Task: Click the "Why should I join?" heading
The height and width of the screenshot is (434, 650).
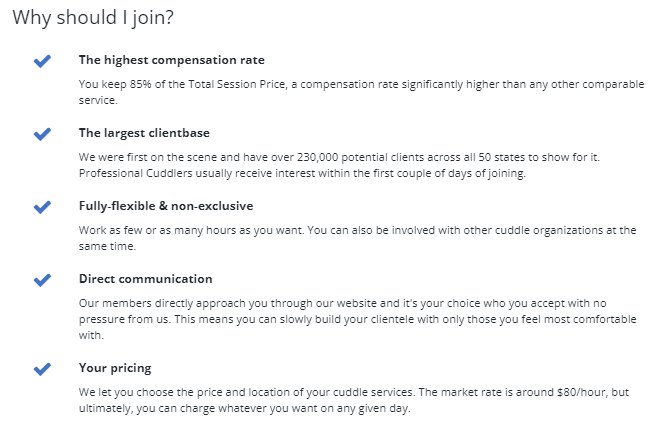Action: pos(93,18)
